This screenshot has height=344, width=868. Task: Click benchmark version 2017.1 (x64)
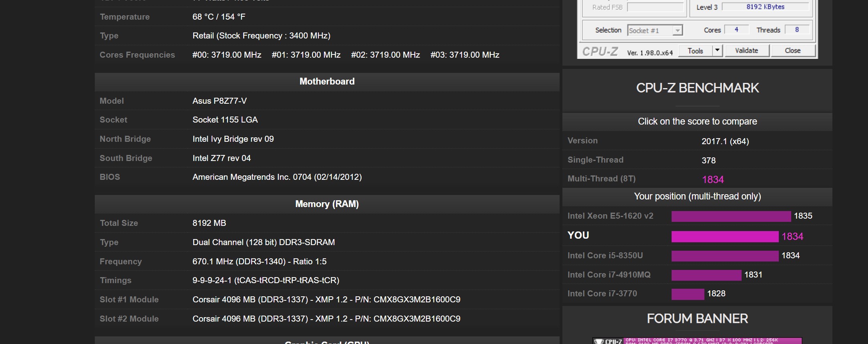(725, 141)
